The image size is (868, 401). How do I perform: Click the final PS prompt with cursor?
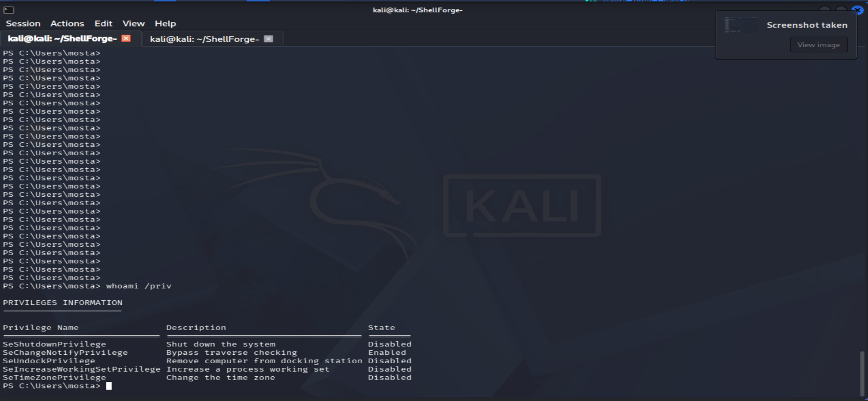pos(57,386)
